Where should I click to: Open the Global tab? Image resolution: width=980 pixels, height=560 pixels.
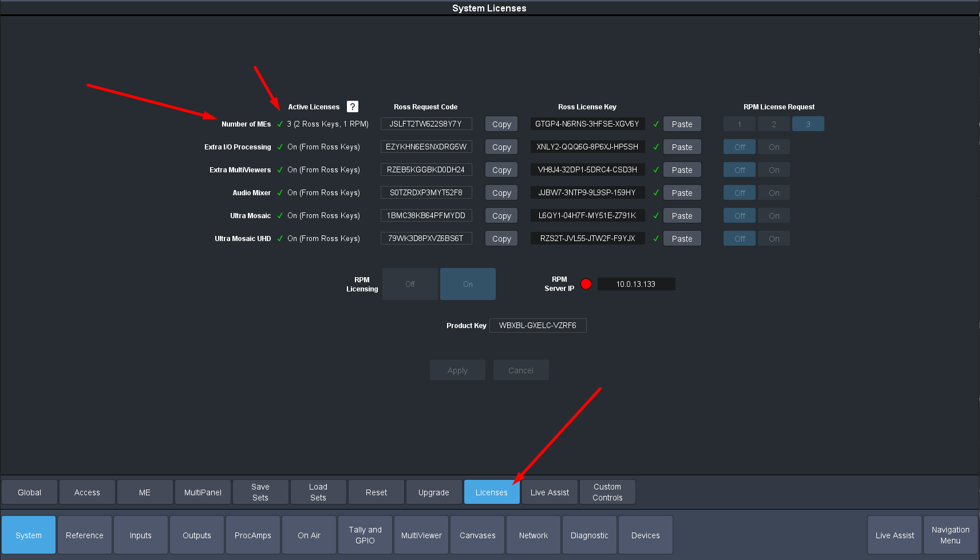(x=29, y=492)
